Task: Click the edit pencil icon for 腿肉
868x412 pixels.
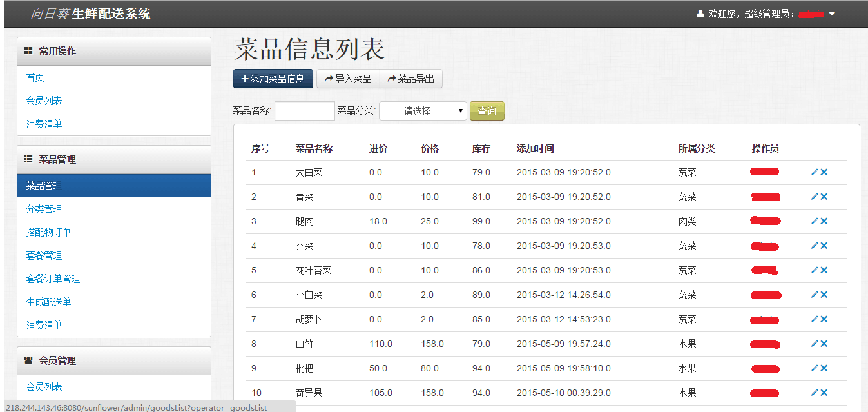Action: coord(815,221)
